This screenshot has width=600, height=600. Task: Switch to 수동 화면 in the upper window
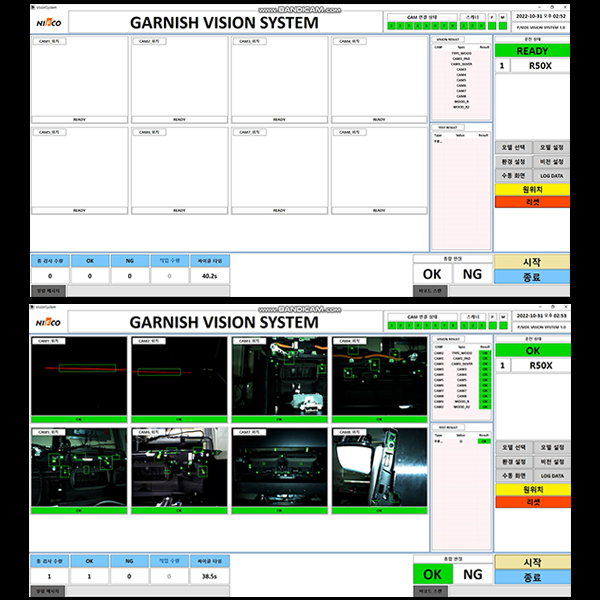click(x=512, y=175)
